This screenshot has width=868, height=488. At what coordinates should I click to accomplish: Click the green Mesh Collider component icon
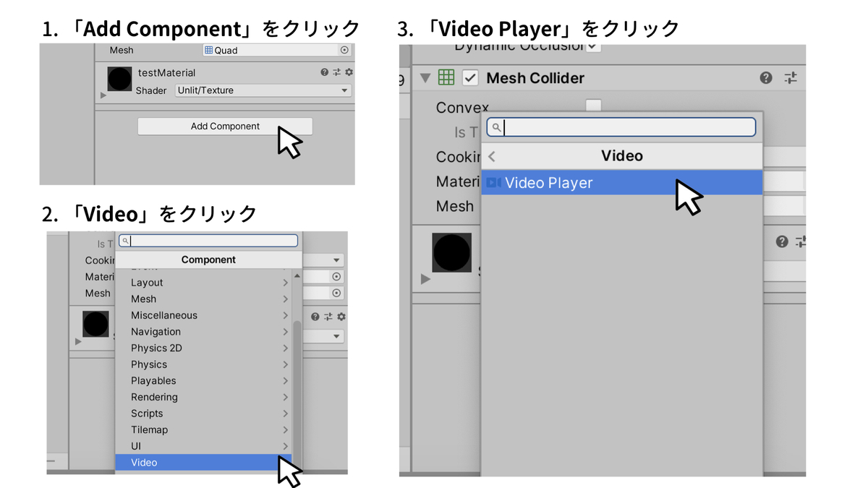point(447,77)
